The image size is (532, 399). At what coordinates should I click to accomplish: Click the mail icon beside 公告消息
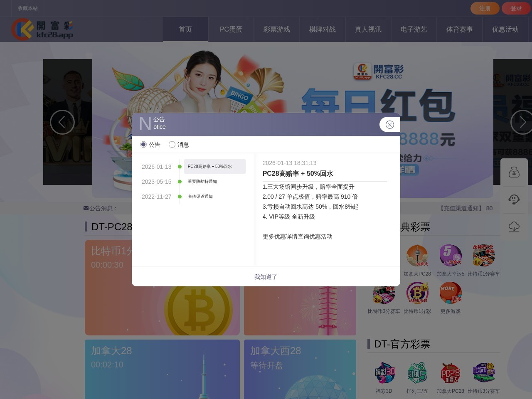(86, 208)
